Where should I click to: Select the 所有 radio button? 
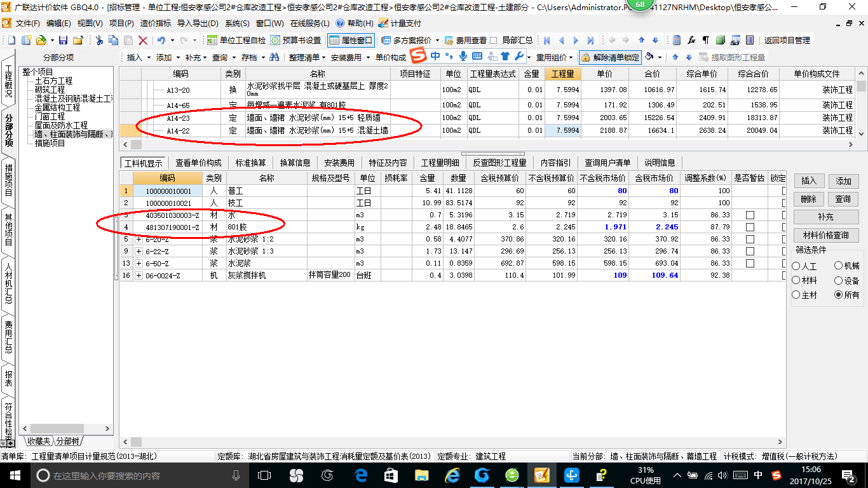[839, 295]
